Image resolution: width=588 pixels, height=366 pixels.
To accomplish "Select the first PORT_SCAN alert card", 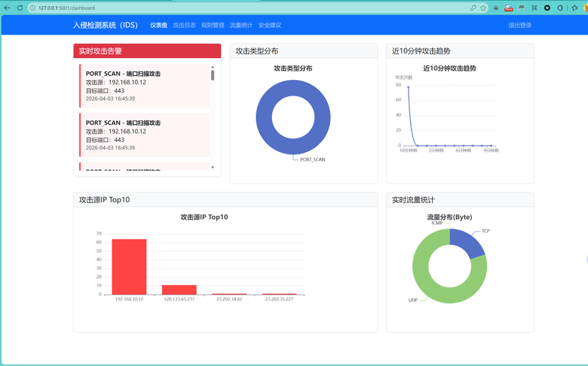I will [145, 85].
